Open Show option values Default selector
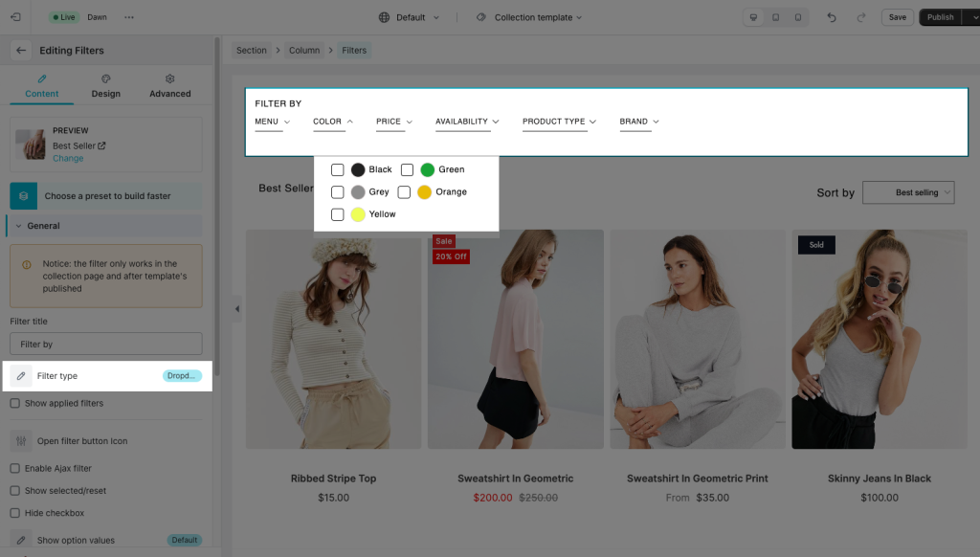This screenshot has width=980, height=557. point(185,540)
